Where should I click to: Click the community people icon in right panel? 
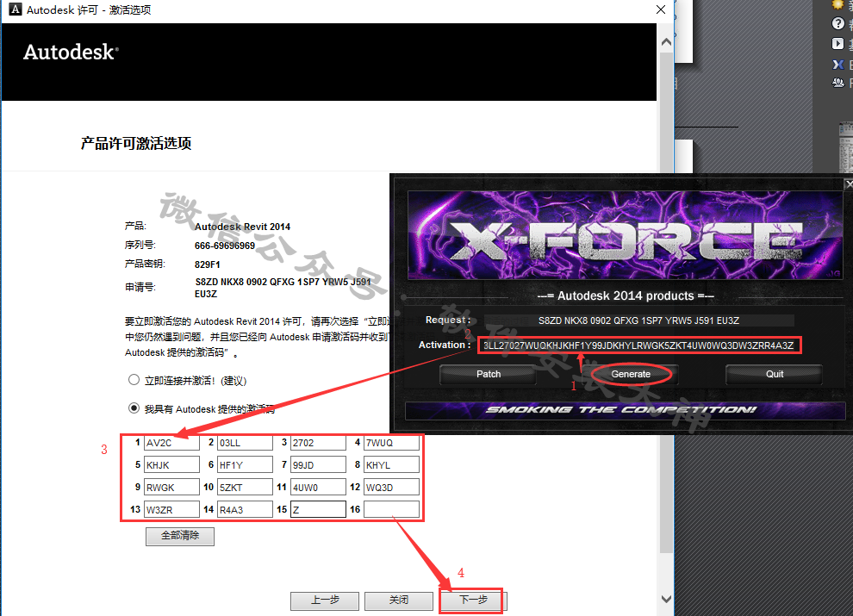click(837, 83)
